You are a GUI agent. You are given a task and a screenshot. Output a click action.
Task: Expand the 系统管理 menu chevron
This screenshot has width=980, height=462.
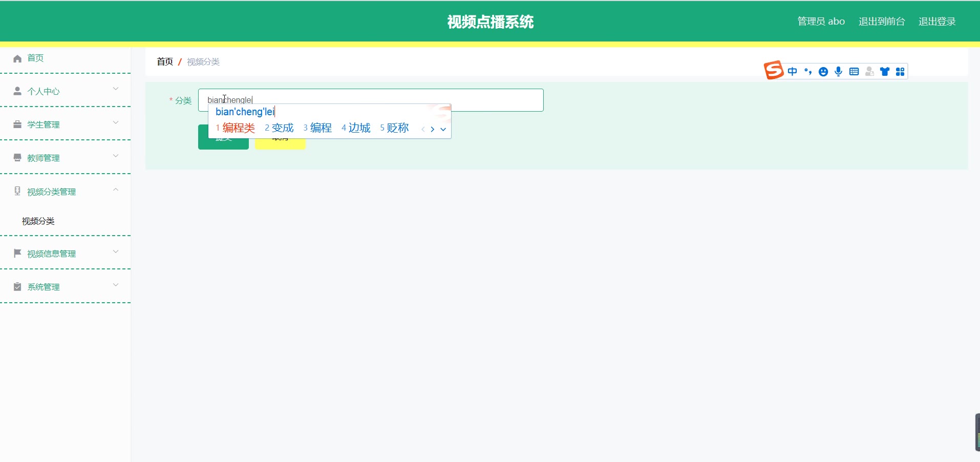[x=116, y=285]
